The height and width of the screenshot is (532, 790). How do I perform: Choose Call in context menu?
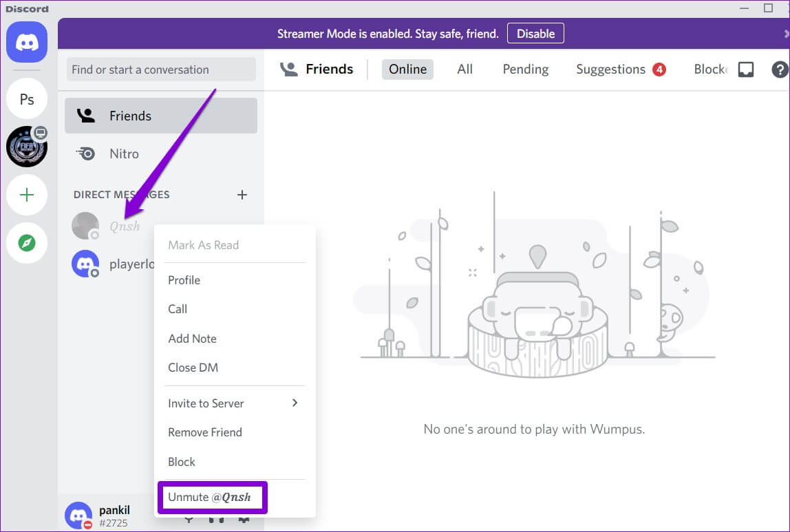[x=235, y=309]
